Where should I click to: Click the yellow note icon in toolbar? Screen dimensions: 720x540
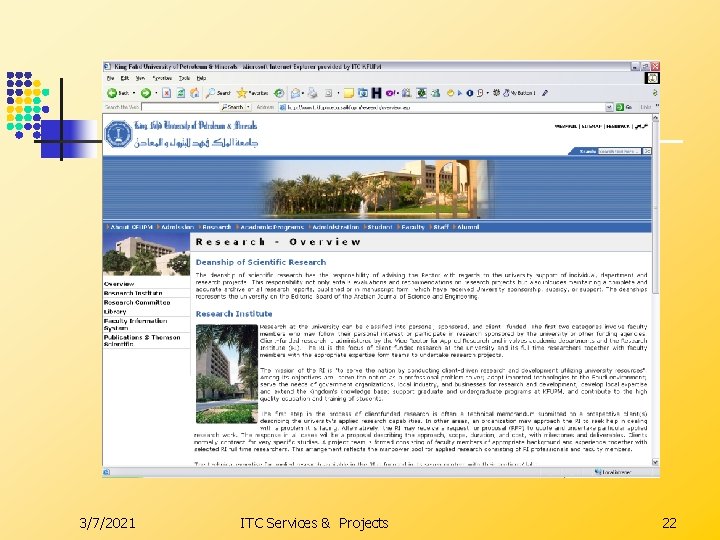tap(349, 93)
